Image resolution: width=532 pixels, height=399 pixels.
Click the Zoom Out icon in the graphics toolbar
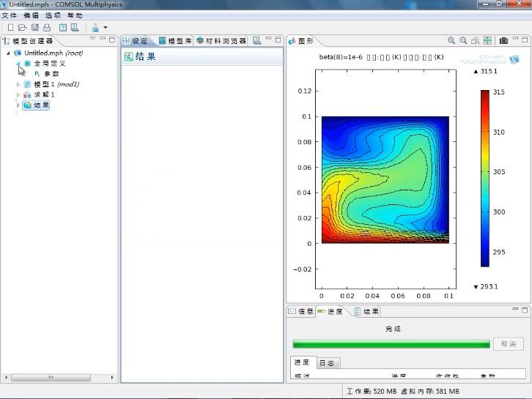pyautogui.click(x=463, y=41)
